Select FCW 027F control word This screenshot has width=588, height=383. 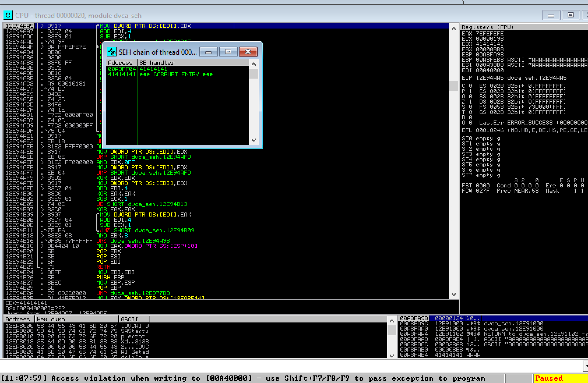(x=476, y=191)
